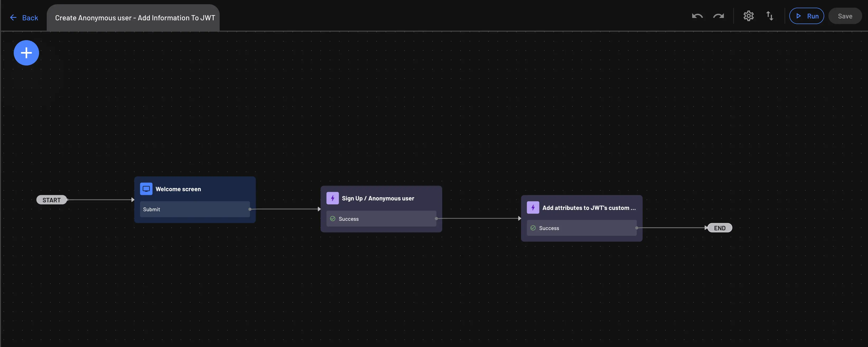Open flow settings via the gear icon
The width and height of the screenshot is (868, 347).
pos(748,16)
